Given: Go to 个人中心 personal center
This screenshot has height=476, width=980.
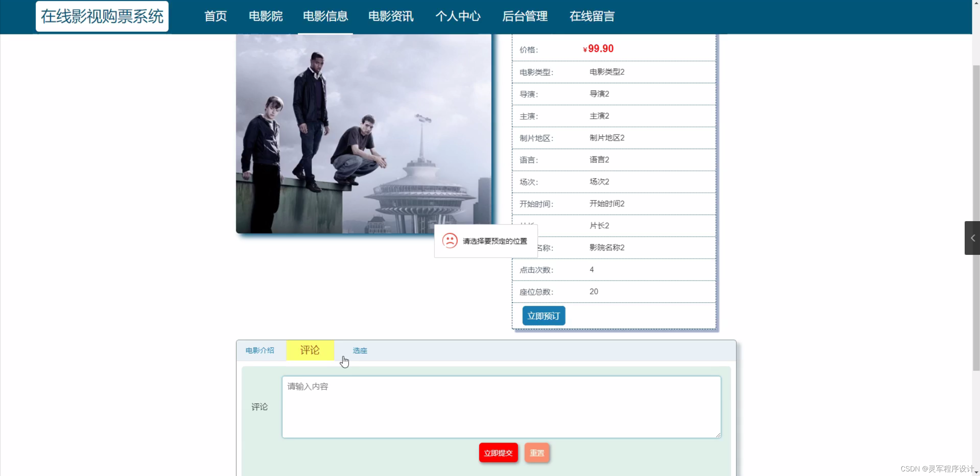Looking at the screenshot, I should [x=458, y=16].
